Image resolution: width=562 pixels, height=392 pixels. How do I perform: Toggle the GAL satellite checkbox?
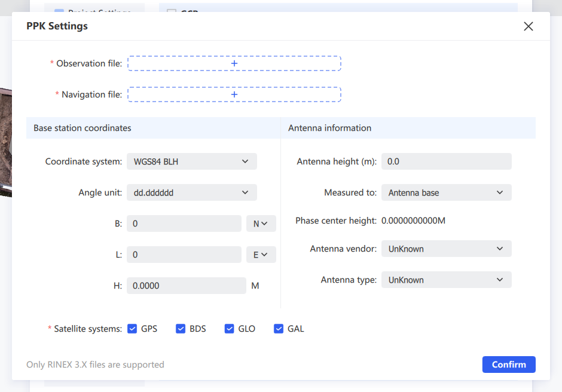[x=279, y=329]
